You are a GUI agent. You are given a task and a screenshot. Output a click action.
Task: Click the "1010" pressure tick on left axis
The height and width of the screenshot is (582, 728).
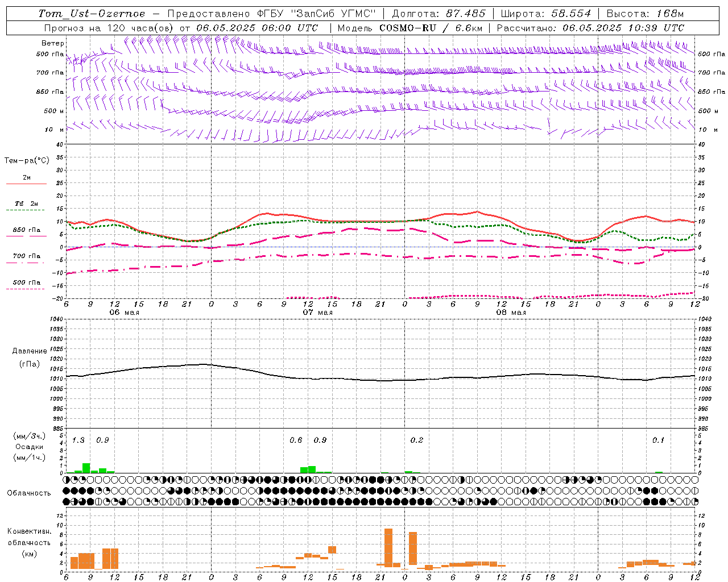(57, 379)
